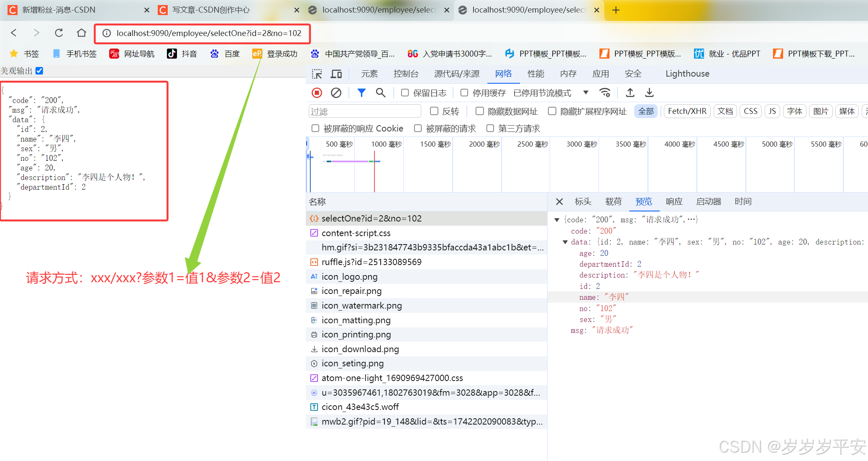This screenshot has width=868, height=461.
Task: Open the 百度 bookmark
Action: coord(225,54)
